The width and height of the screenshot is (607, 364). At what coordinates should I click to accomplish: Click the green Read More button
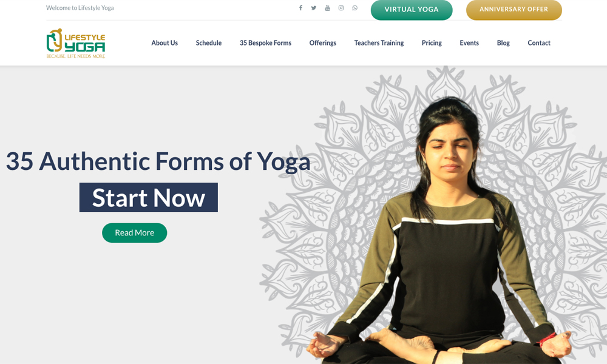[134, 233]
